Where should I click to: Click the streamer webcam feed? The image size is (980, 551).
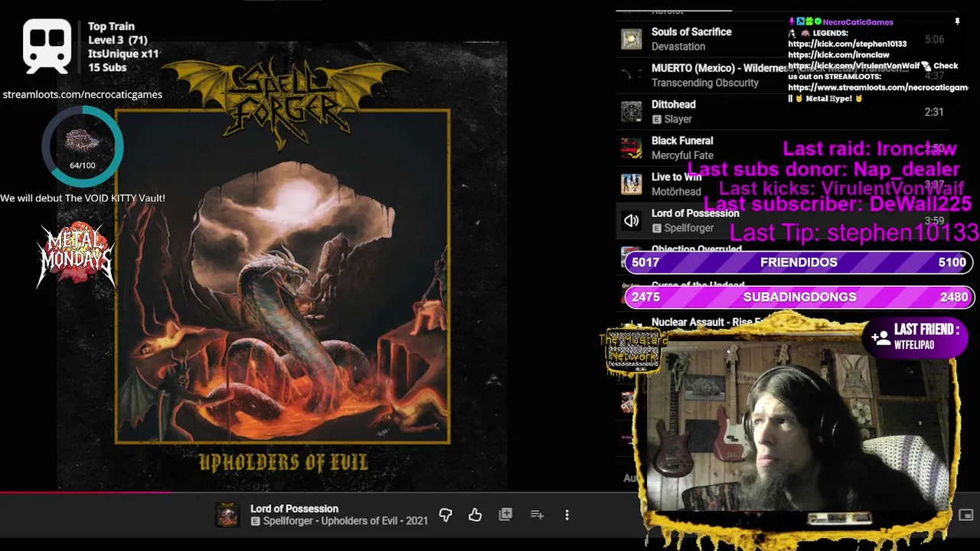coord(796,425)
